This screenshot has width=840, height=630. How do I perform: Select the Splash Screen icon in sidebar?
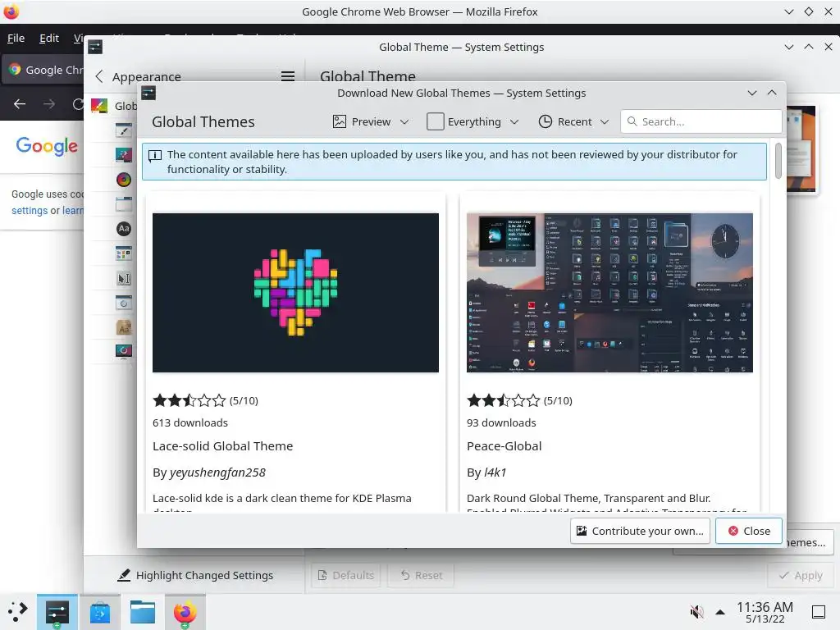tap(124, 303)
